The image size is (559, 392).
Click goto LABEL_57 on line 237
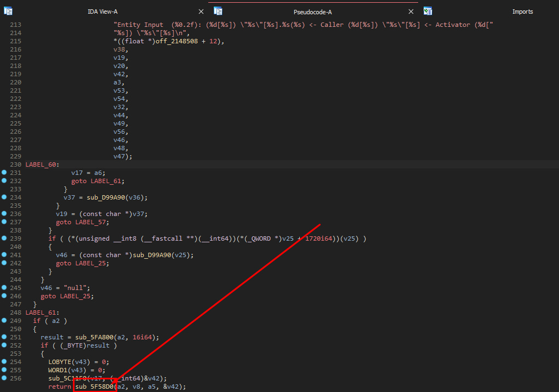(x=82, y=222)
